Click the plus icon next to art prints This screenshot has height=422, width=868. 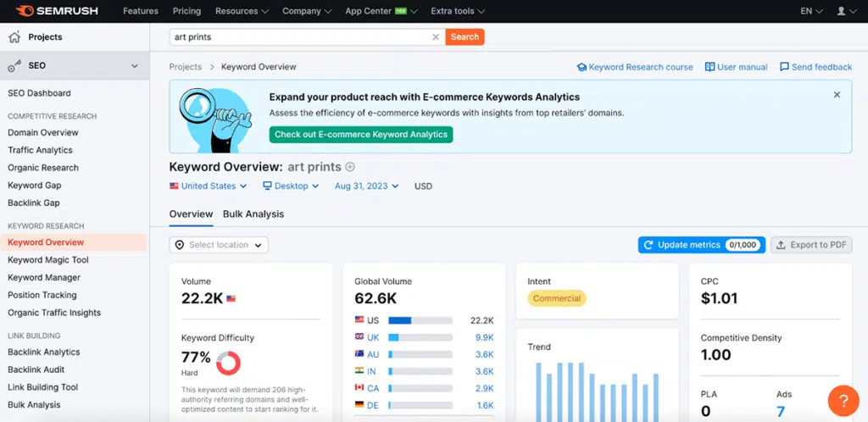point(350,166)
